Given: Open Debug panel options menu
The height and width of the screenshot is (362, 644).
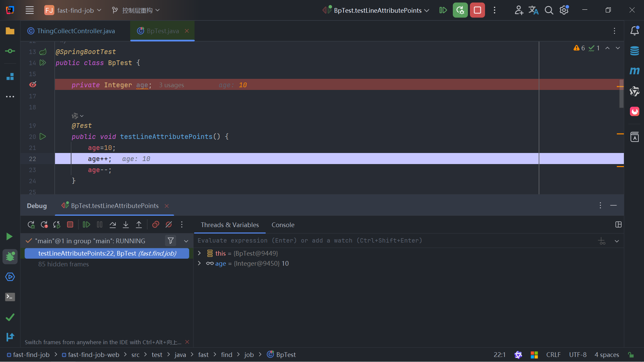Looking at the screenshot, I should [x=600, y=205].
